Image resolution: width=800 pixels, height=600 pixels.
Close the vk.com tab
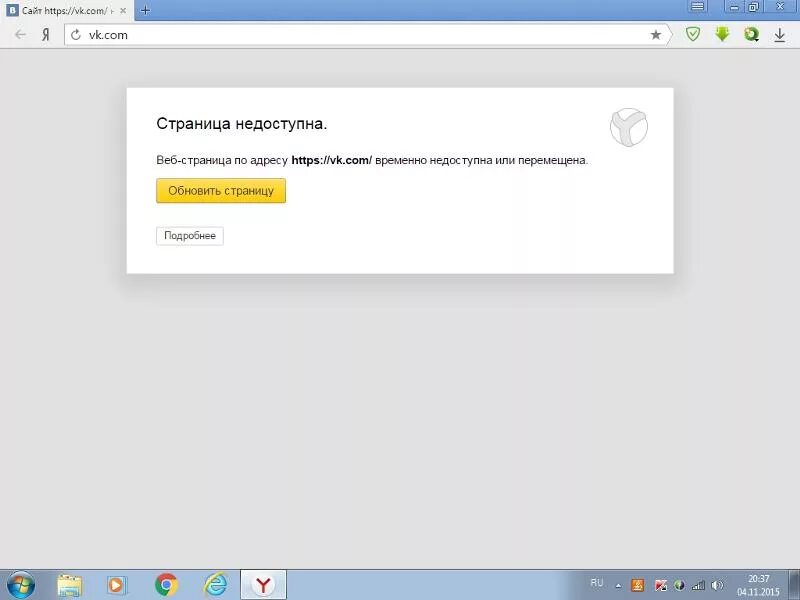[x=123, y=10]
